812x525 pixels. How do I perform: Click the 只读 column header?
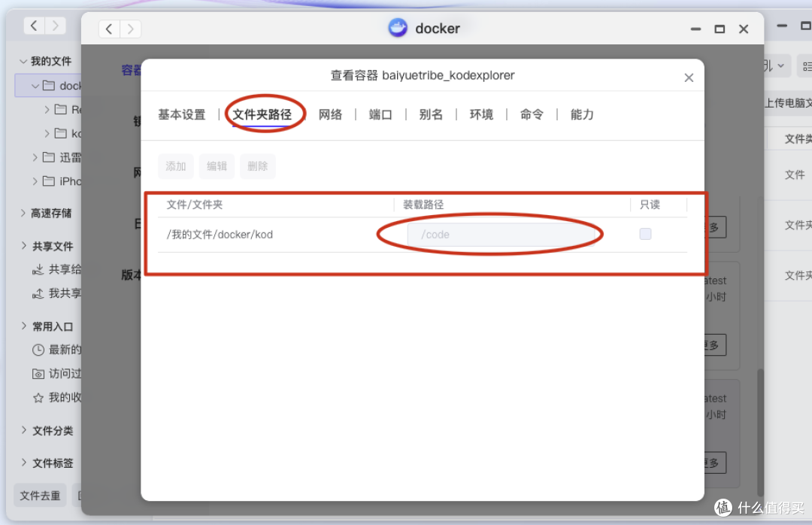(x=650, y=205)
